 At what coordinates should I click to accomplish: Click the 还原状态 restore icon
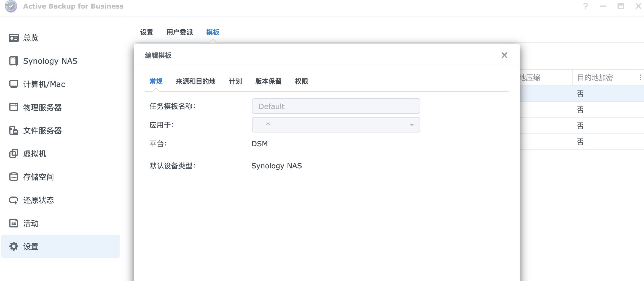(x=14, y=200)
